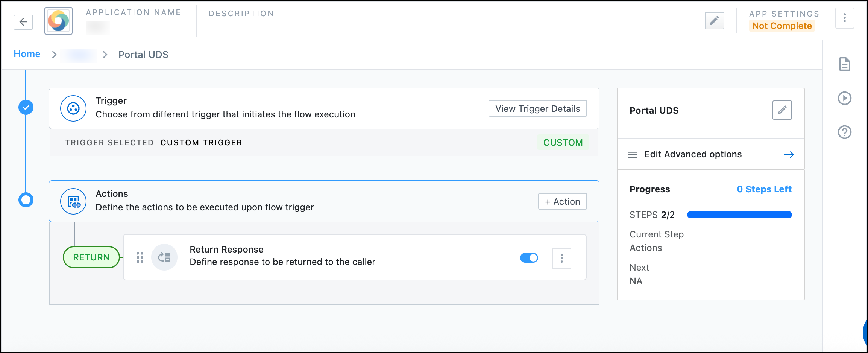Open the flow documentation panel icon

[x=844, y=64]
